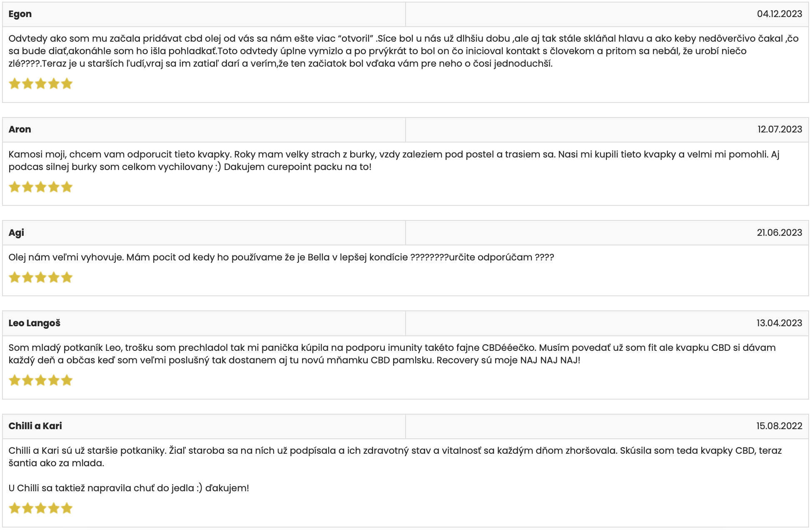The height and width of the screenshot is (530, 812).
Task: Click the Chilli a Kari reviewer name
Action: pyautogui.click(x=35, y=426)
